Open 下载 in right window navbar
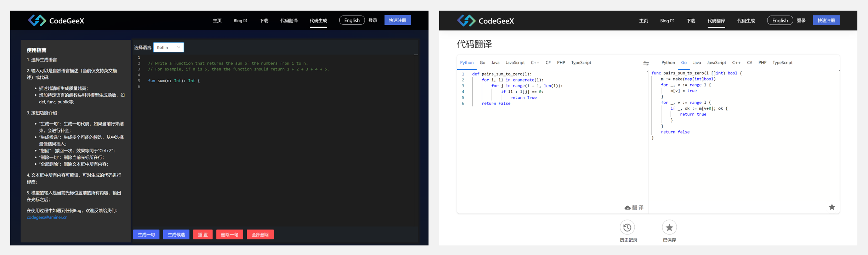Screen dimensions: 868x255 [x=691, y=21]
